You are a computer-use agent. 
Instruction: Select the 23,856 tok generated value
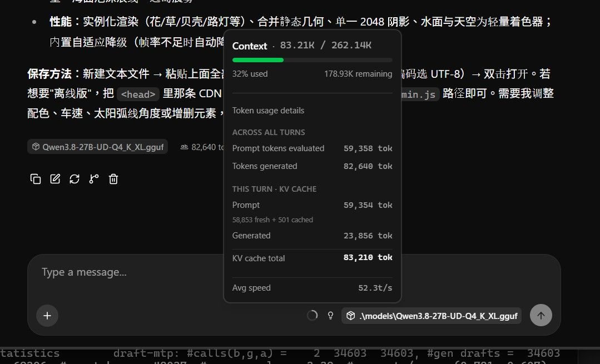pos(368,236)
